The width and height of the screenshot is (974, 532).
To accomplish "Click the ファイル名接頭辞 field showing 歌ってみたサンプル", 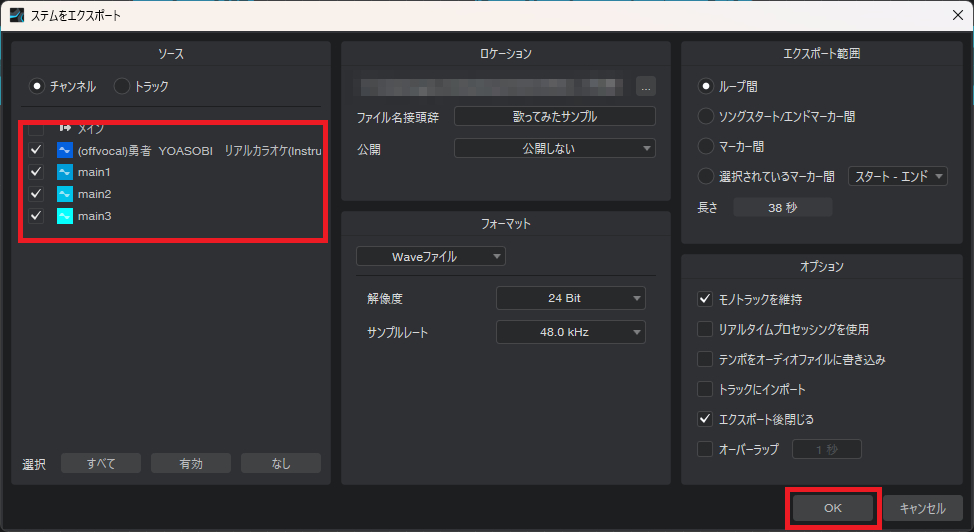I will point(555,116).
